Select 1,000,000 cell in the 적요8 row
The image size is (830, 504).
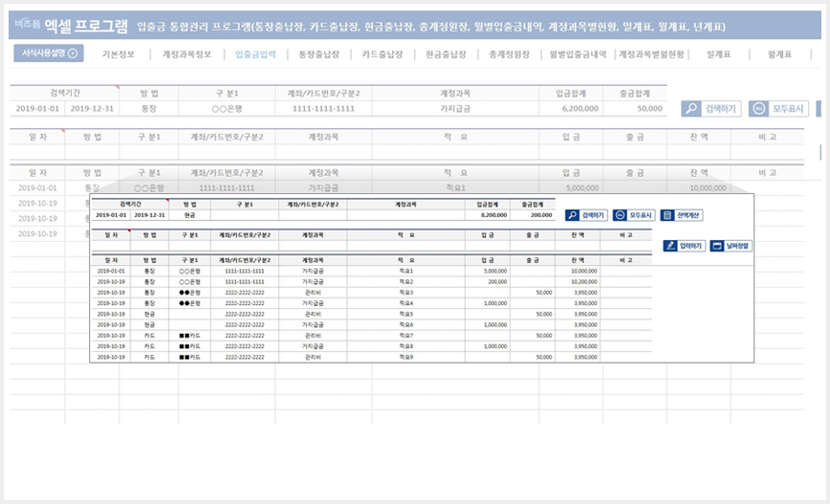[x=487, y=346]
